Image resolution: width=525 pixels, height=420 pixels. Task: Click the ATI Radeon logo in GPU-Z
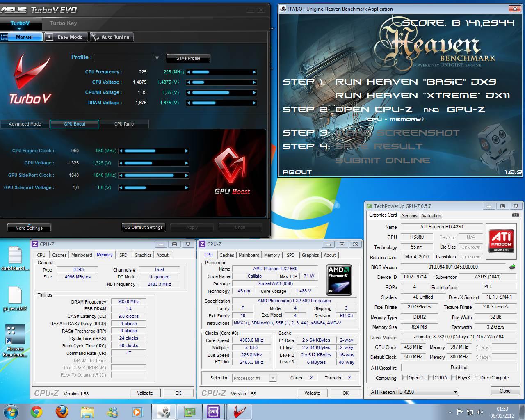tap(501, 241)
